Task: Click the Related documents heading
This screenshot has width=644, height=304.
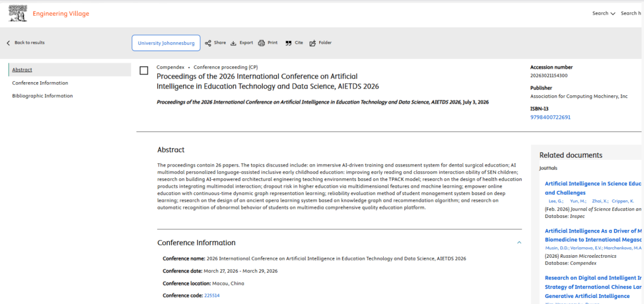Action: (x=571, y=155)
